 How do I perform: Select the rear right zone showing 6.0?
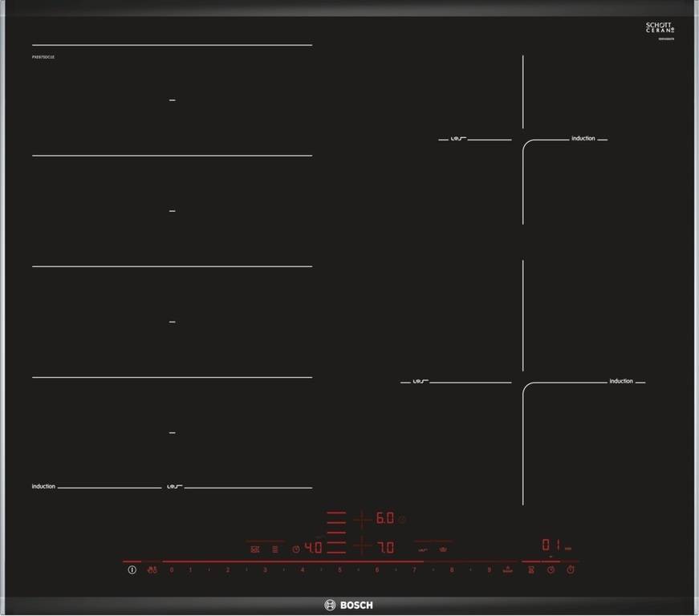(384, 518)
